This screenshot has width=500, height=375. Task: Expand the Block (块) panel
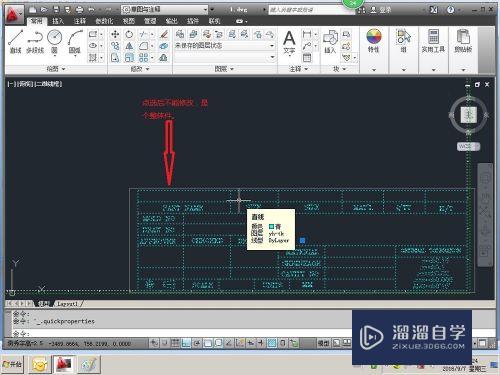[x=339, y=69]
